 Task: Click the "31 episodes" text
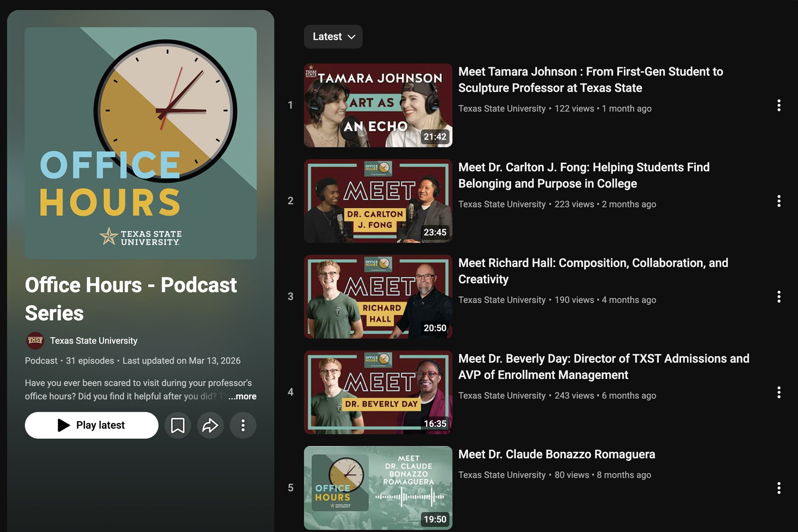pos(90,361)
